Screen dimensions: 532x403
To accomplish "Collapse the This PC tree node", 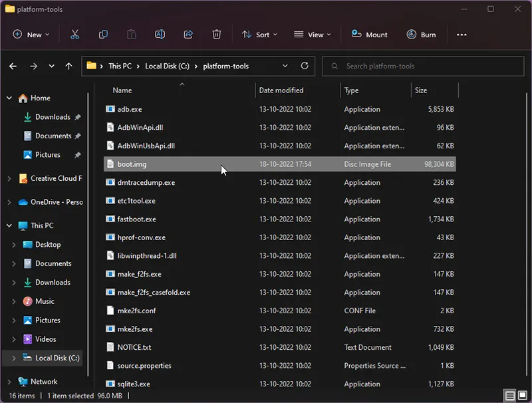I will point(9,225).
